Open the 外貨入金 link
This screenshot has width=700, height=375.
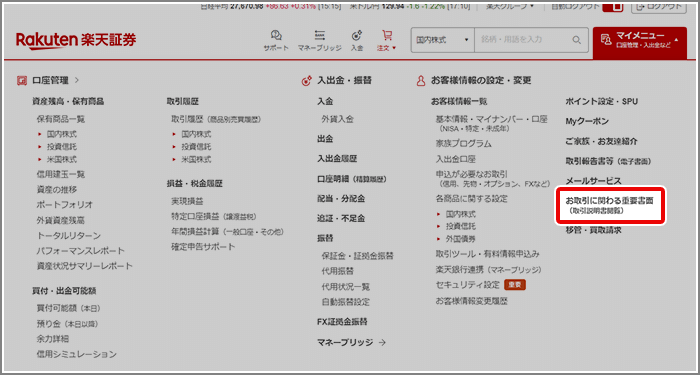pos(338,119)
